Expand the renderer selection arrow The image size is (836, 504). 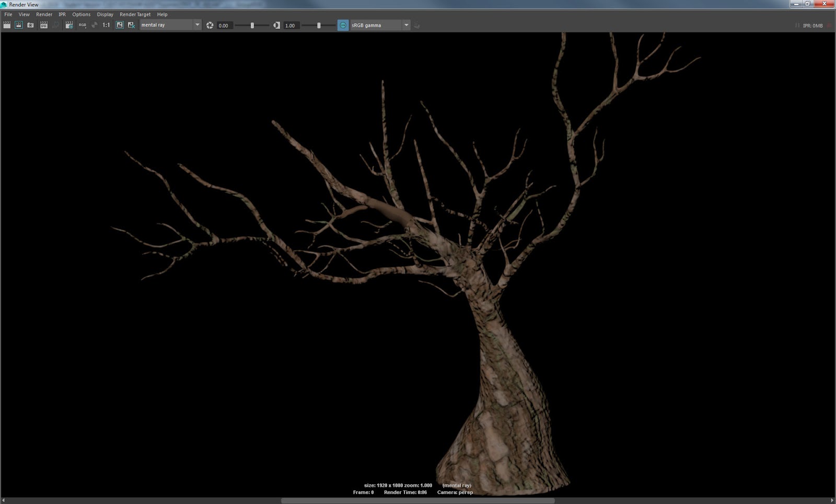point(197,25)
